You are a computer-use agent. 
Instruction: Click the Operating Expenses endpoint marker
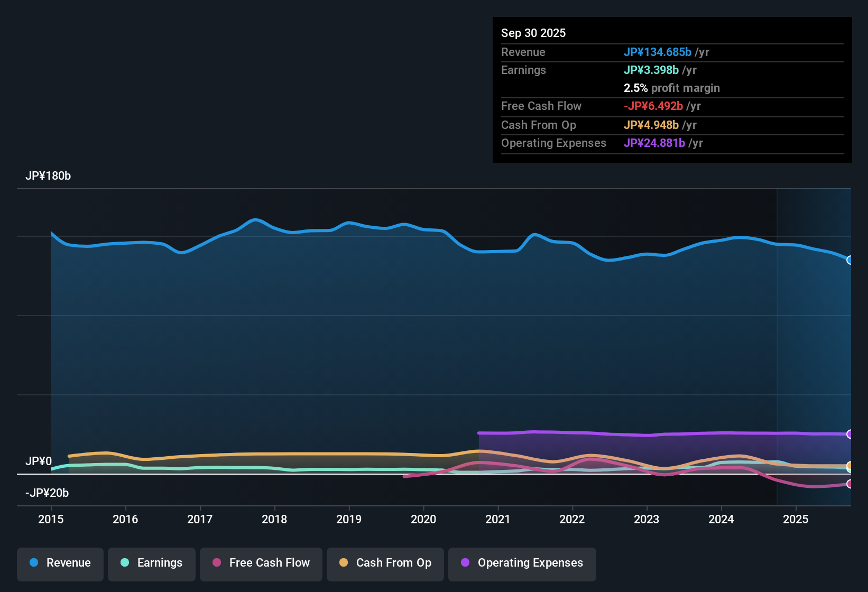[x=849, y=434]
